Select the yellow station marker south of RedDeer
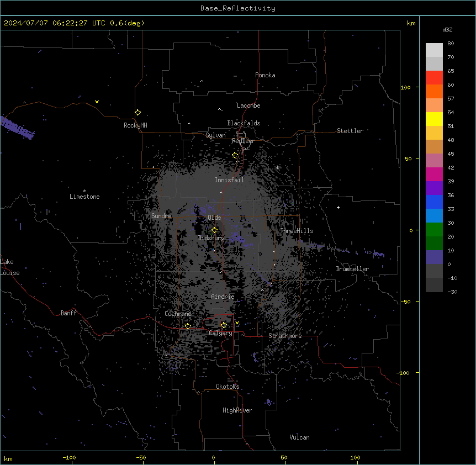 click(x=235, y=155)
